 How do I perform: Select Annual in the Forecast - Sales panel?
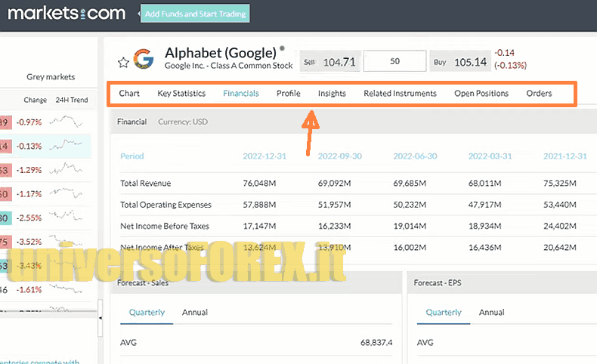[194, 312]
